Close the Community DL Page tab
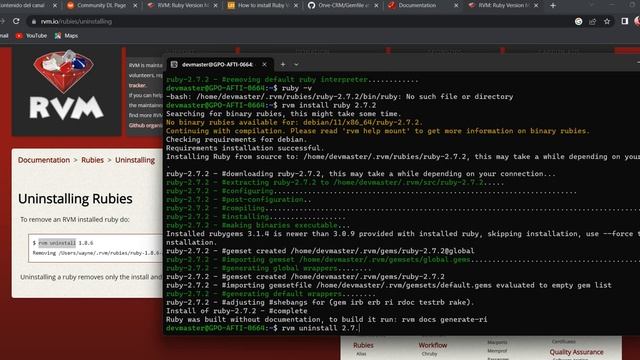Image resolution: width=640 pixels, height=360 pixels. point(135,6)
